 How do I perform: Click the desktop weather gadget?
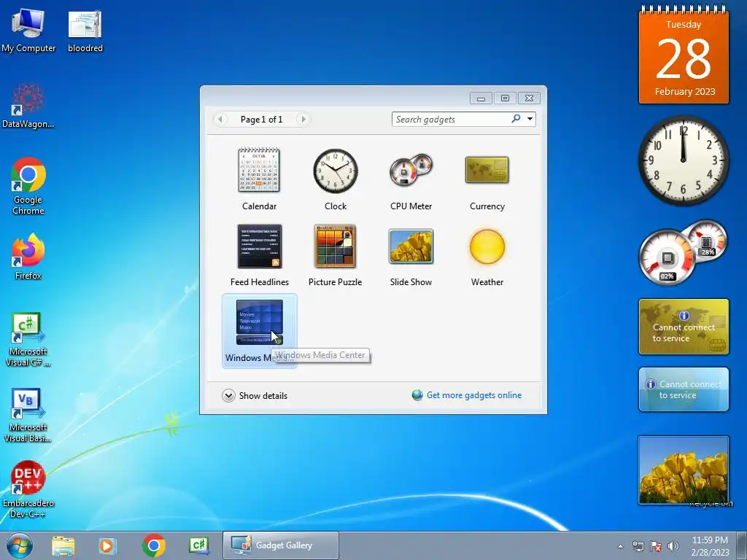(684, 389)
